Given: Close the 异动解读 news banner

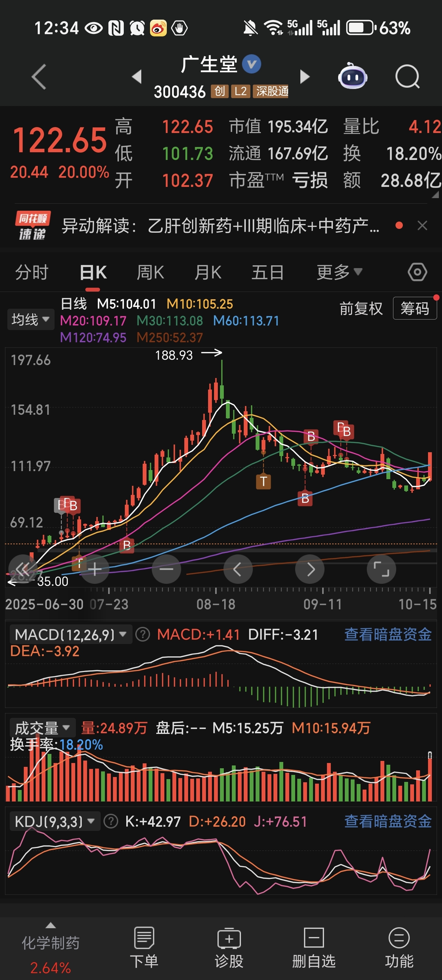Looking at the screenshot, I should (x=422, y=226).
